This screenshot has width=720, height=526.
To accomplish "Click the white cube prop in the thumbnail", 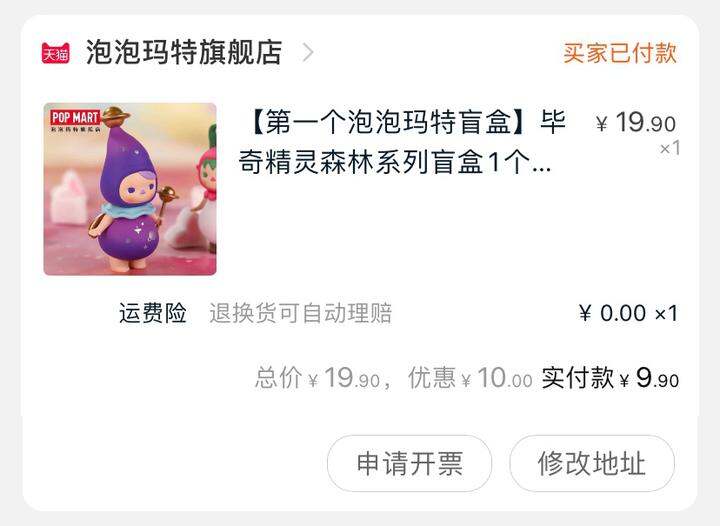I will pos(69,197).
